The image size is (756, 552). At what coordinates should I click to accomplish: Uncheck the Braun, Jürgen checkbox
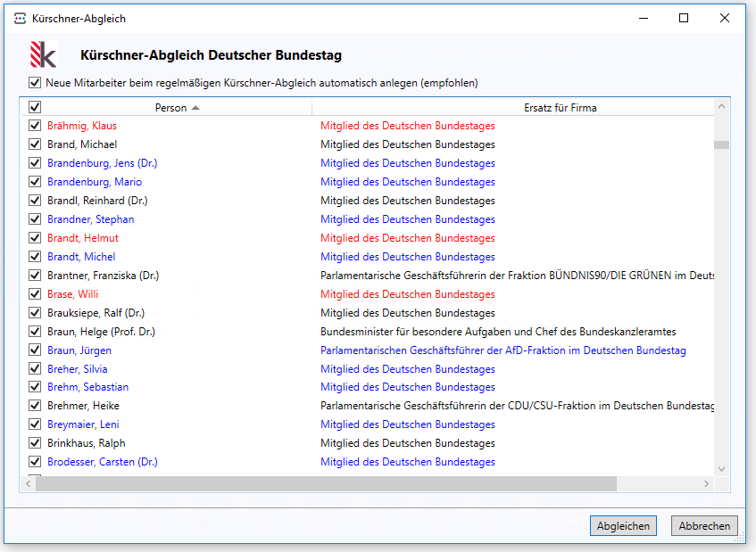pos(35,350)
